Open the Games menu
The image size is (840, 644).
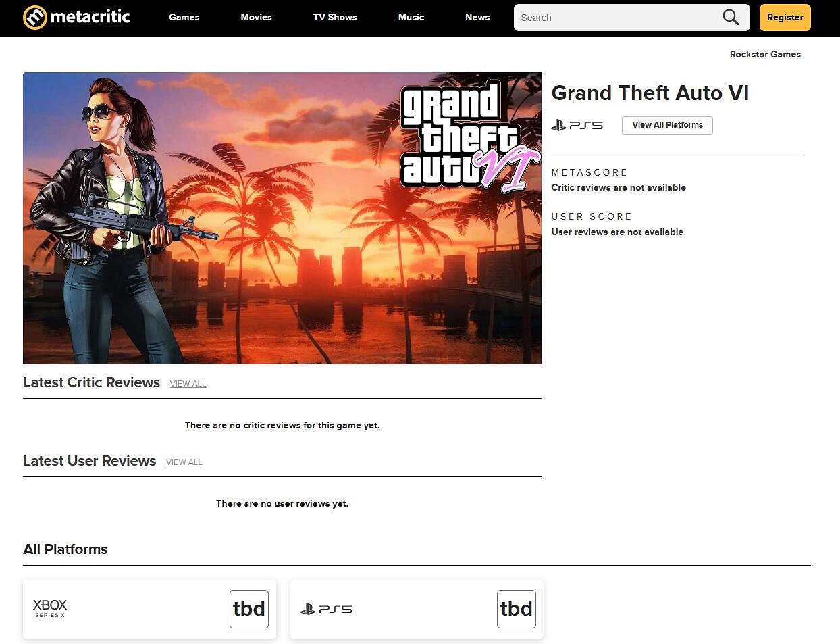[x=184, y=18]
